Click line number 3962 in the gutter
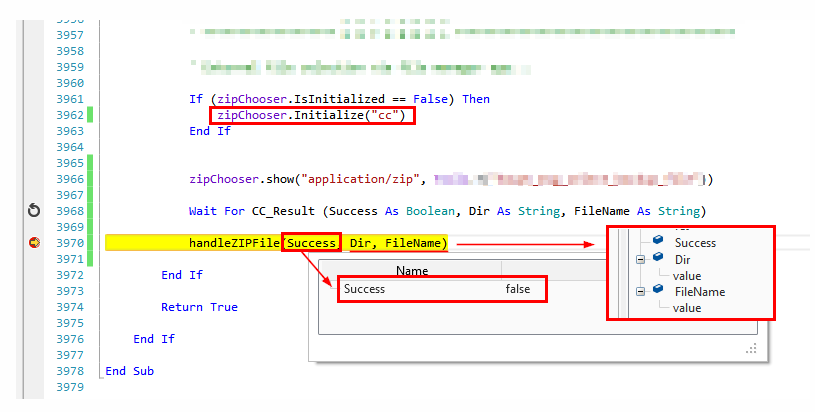 [x=70, y=115]
